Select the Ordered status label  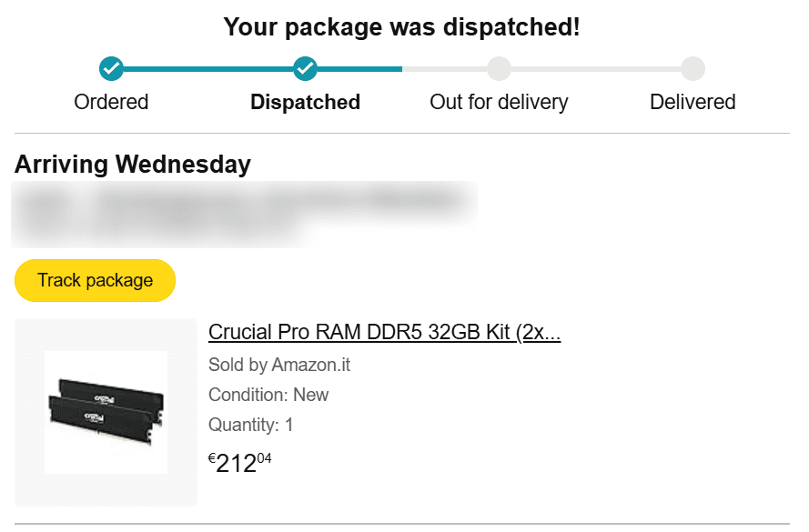[111, 102]
